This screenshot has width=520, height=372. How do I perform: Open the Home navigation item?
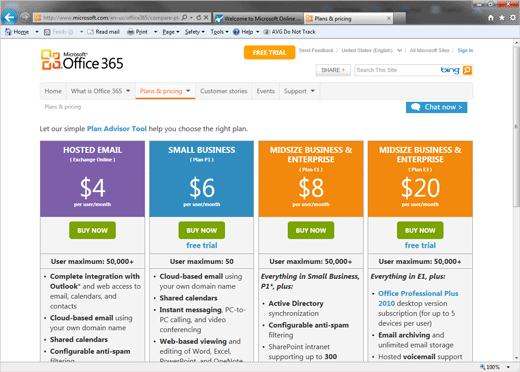[x=53, y=91]
